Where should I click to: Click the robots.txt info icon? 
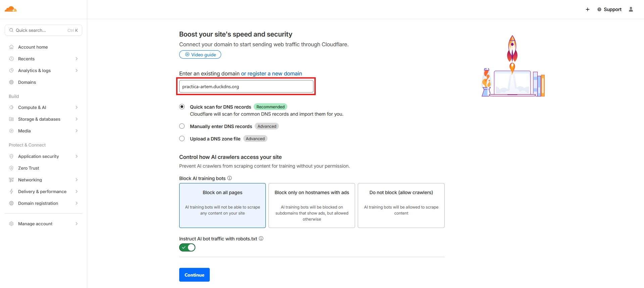pos(261,238)
